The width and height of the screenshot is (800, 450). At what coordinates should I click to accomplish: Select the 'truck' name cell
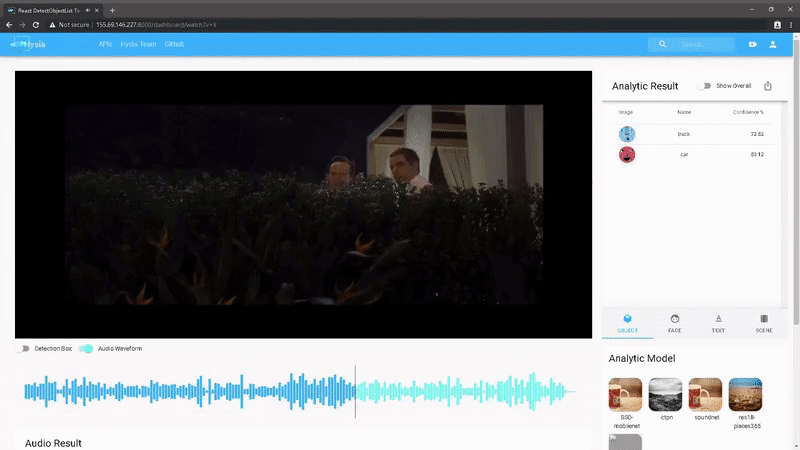(684, 134)
